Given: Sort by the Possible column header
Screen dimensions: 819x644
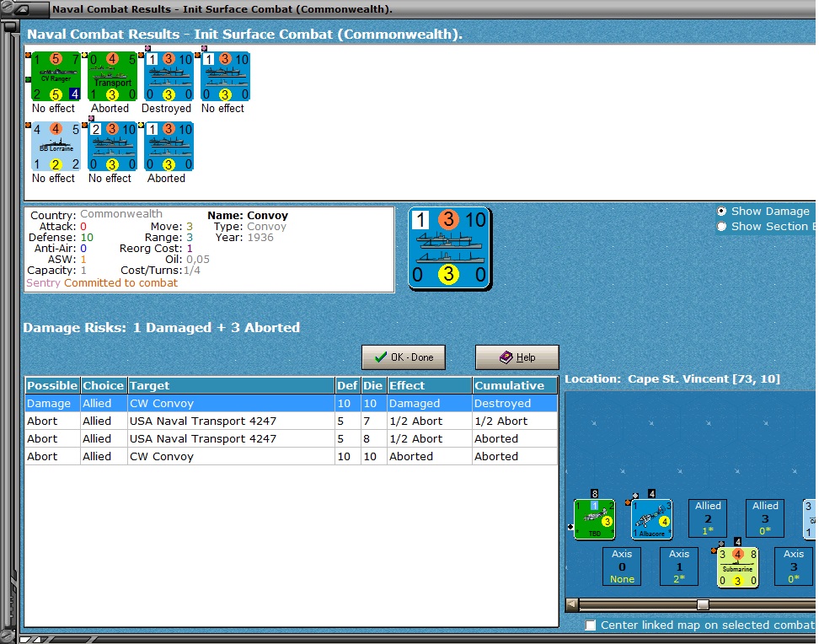Looking at the screenshot, I should click(x=52, y=386).
